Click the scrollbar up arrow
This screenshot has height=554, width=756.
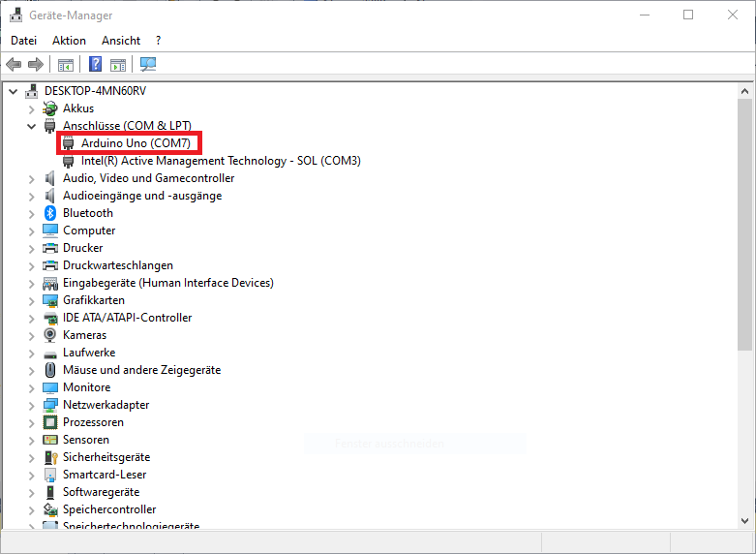744,91
